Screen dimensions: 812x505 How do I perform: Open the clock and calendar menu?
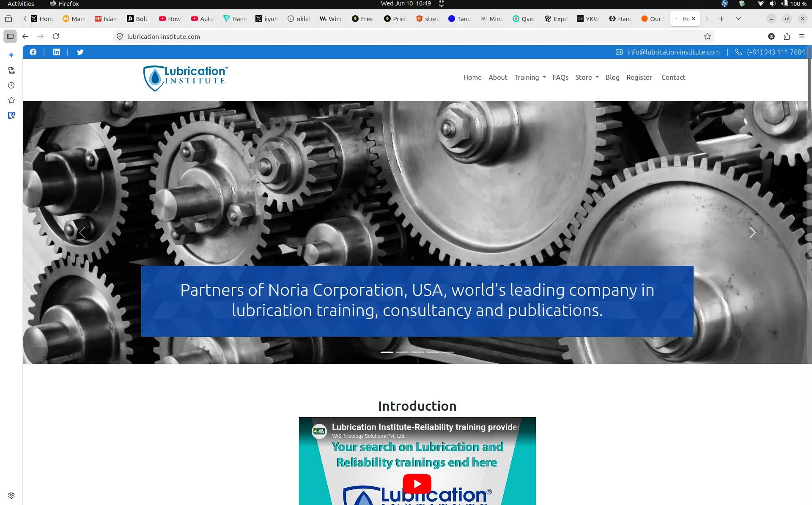tap(406, 4)
